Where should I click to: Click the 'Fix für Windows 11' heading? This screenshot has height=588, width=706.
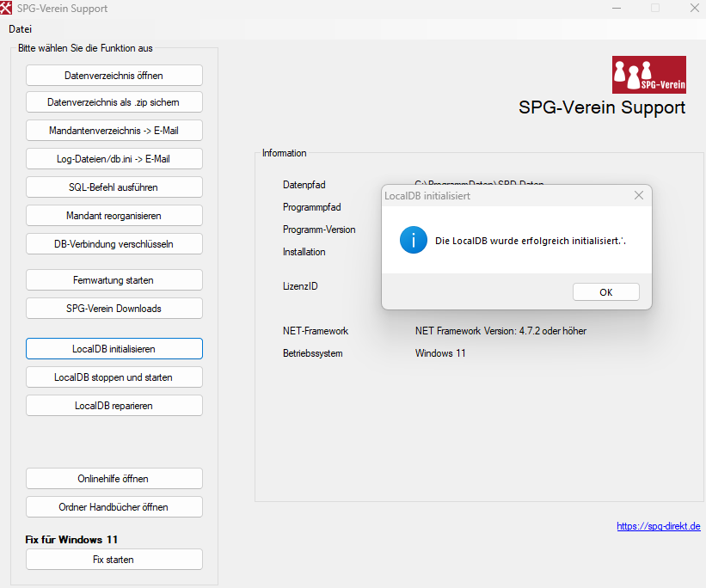click(71, 539)
